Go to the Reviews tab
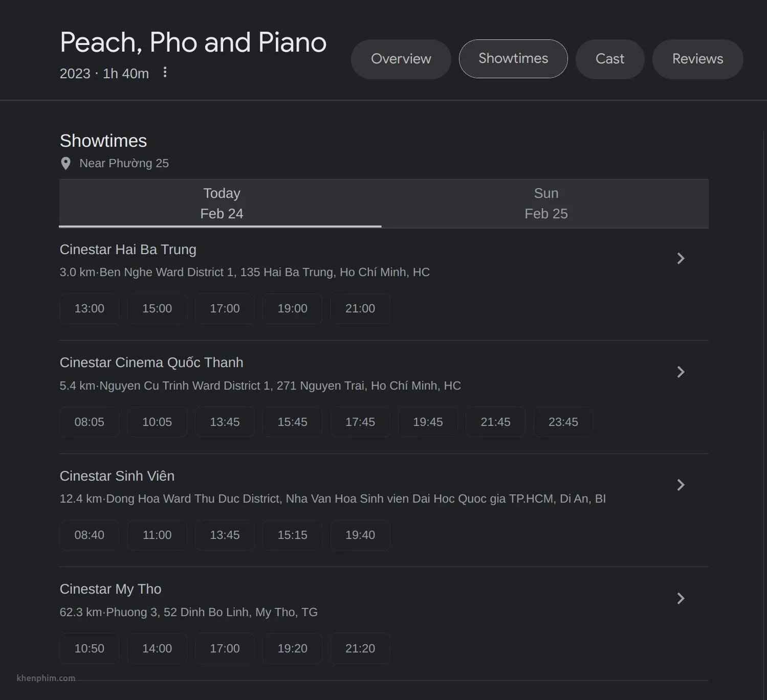This screenshot has height=700, width=767. click(697, 59)
